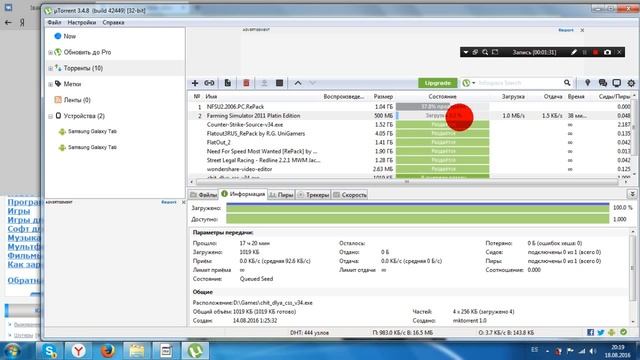Viewport: 640px width, 360px height.
Task: Select the wondershare-video-editor torrent
Action: [x=239, y=169]
